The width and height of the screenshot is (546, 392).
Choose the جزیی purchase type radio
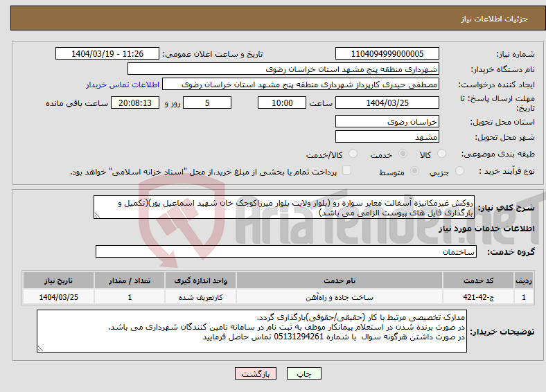[459, 171]
